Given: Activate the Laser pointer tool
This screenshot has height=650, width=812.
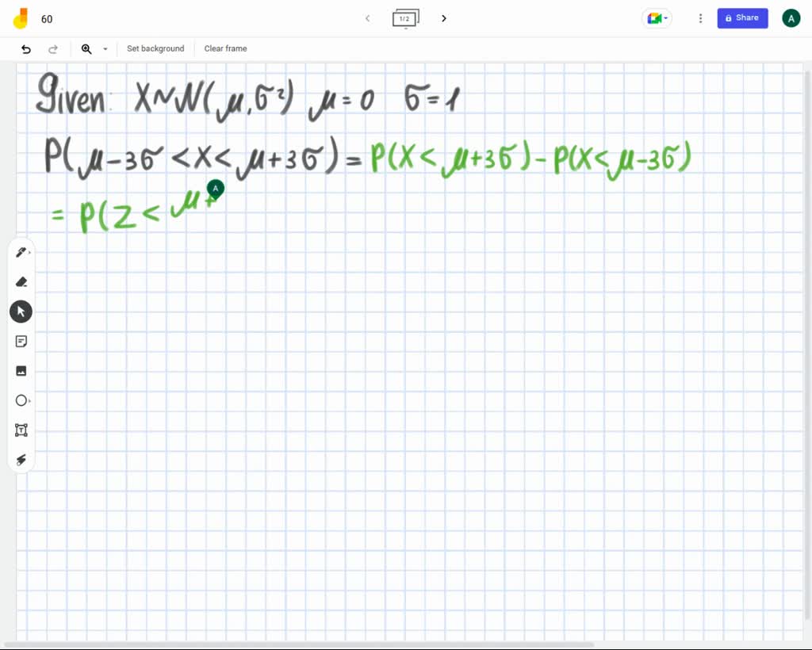Looking at the screenshot, I should click(21, 460).
